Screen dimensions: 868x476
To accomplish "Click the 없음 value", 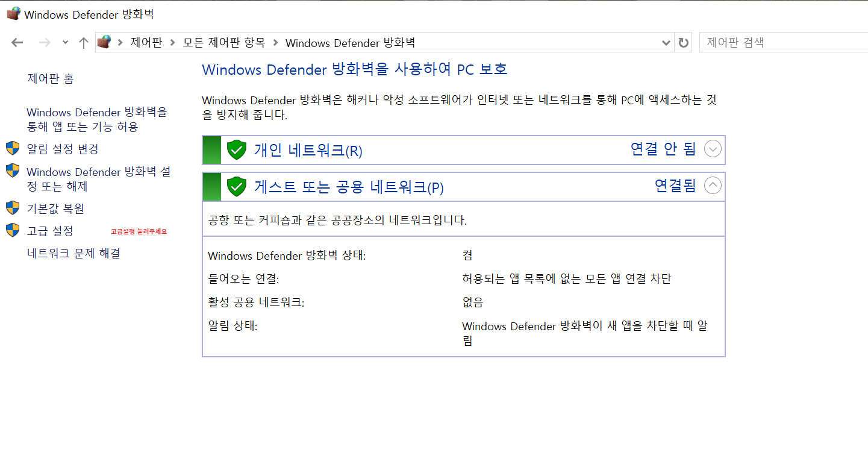I will (473, 302).
